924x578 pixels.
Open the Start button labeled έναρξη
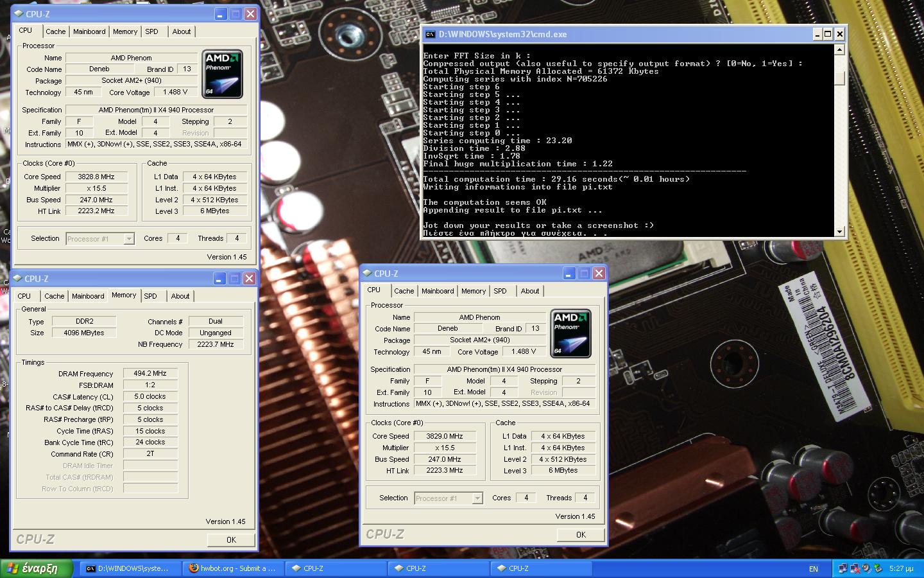tap(36, 568)
